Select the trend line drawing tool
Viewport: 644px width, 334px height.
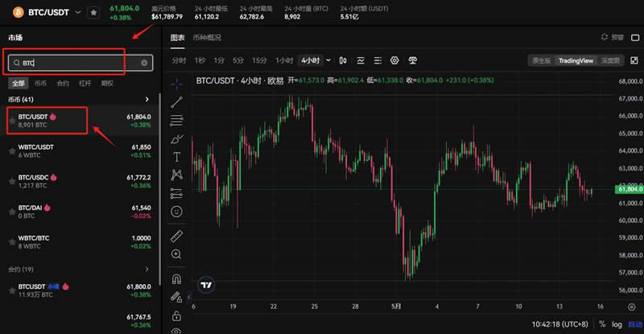click(176, 101)
